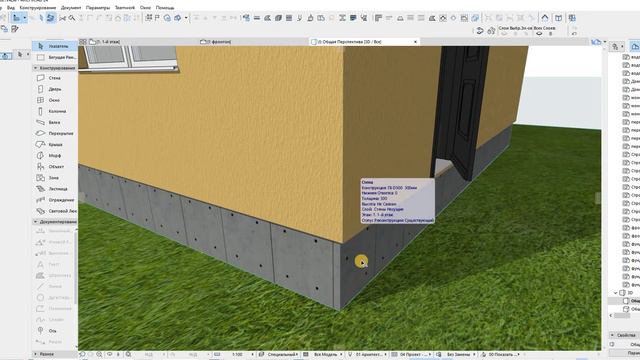Select the Ось (Grid element) tool
Viewport: 640px width, 360px height.
[x=55, y=330]
